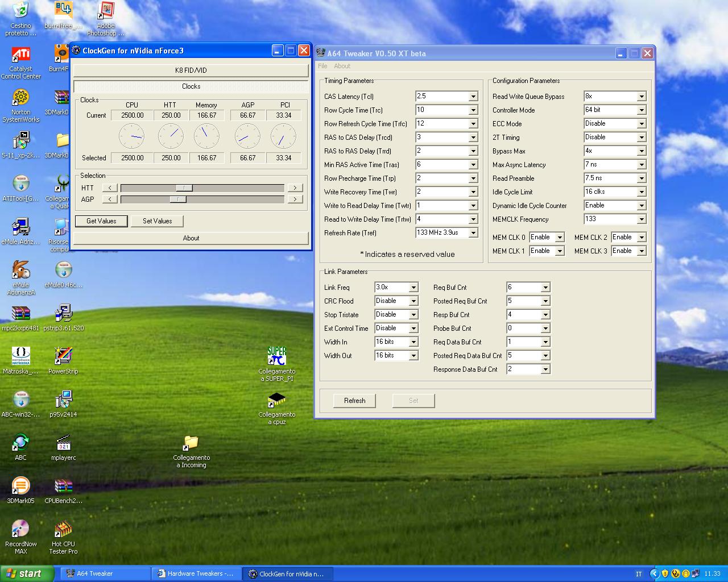Switch to the K8 FID/VID tab in ClockGen
This screenshot has width=728, height=582.
[191, 70]
